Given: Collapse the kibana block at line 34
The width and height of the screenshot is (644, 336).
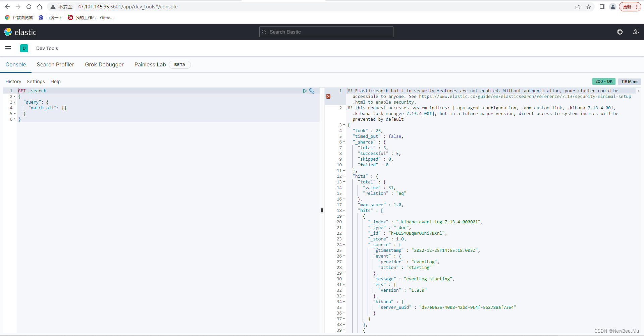Looking at the screenshot, I should coord(344,302).
